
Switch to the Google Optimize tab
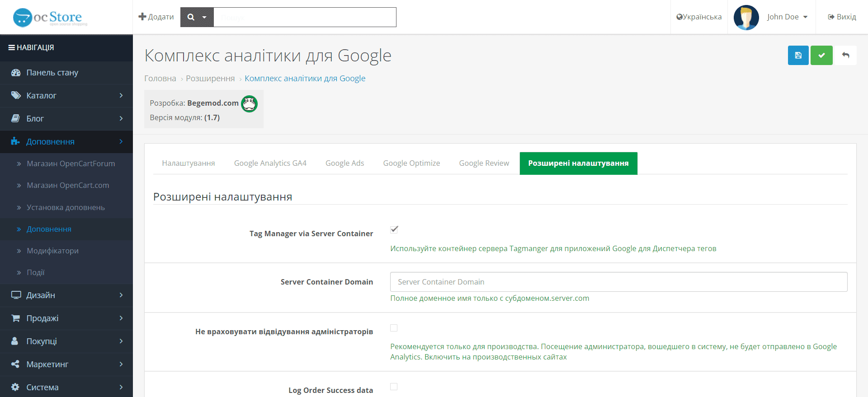(x=411, y=163)
